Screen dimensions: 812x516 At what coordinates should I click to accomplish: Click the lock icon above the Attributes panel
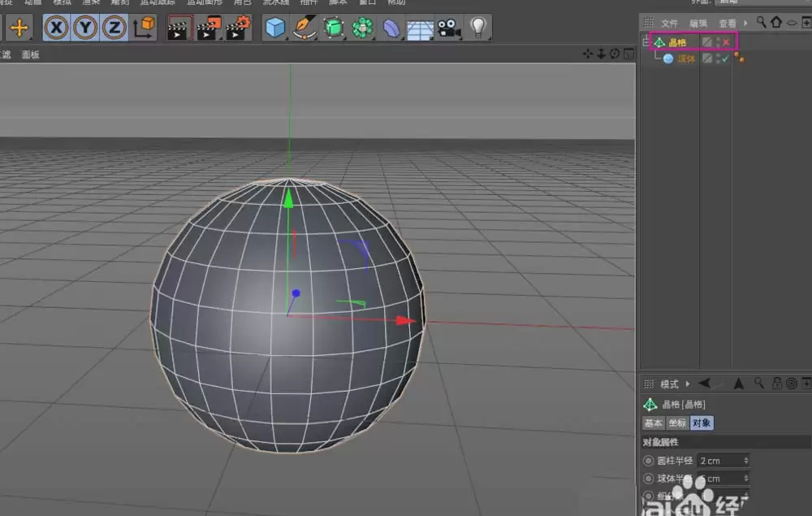[777, 382]
